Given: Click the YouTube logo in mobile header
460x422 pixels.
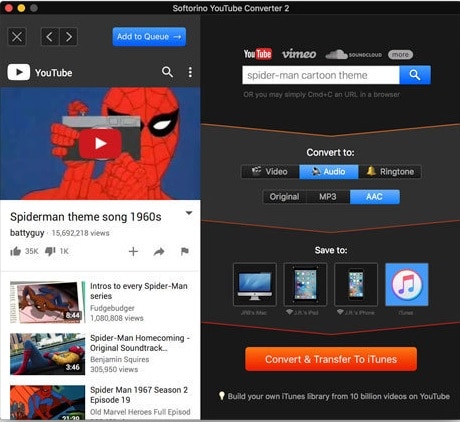Looking at the screenshot, I should 40,72.
